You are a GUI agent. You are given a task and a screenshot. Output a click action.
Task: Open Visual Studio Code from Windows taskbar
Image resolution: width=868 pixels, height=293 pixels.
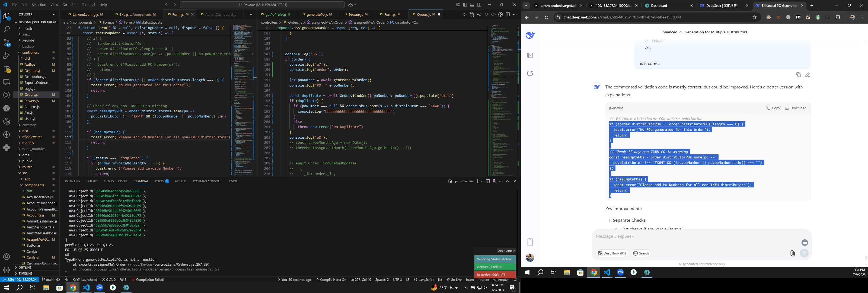point(86,288)
